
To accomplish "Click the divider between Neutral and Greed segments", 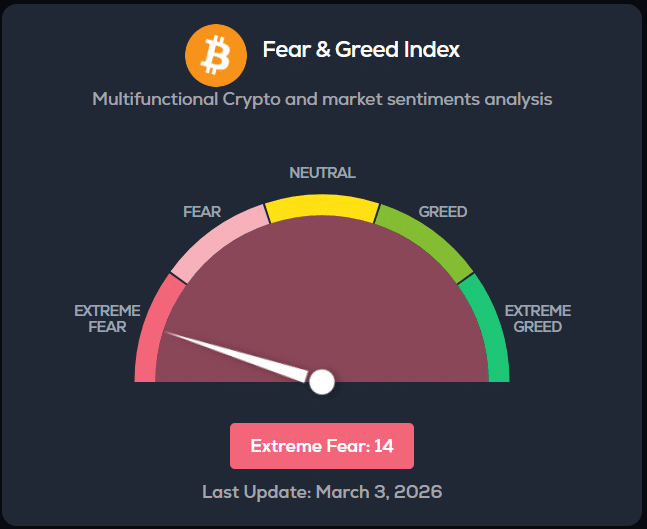I will click(377, 213).
